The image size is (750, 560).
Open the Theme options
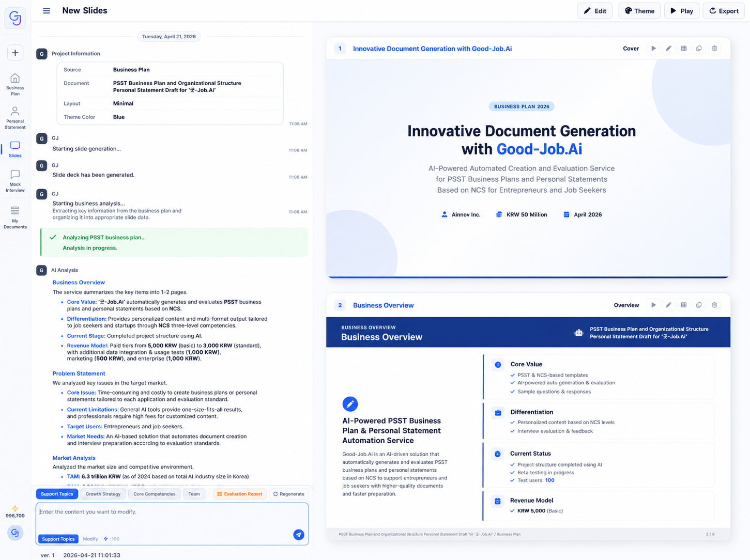[x=639, y=11]
